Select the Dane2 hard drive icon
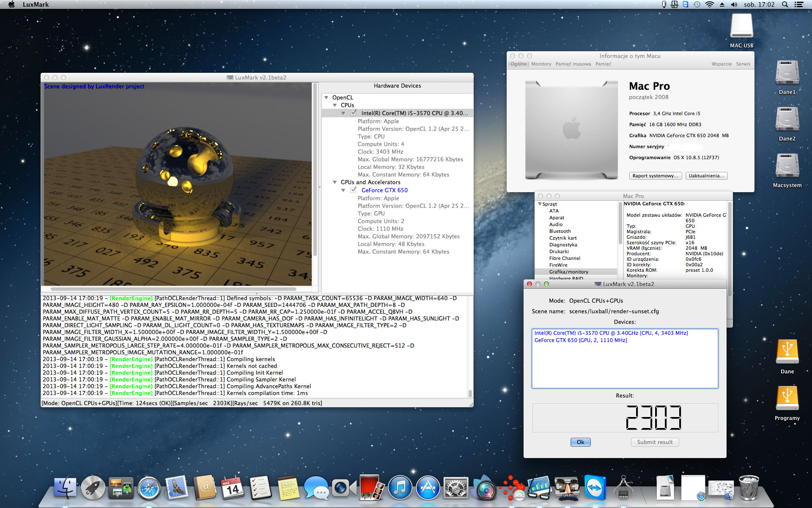This screenshot has height=508, width=812. [787, 120]
